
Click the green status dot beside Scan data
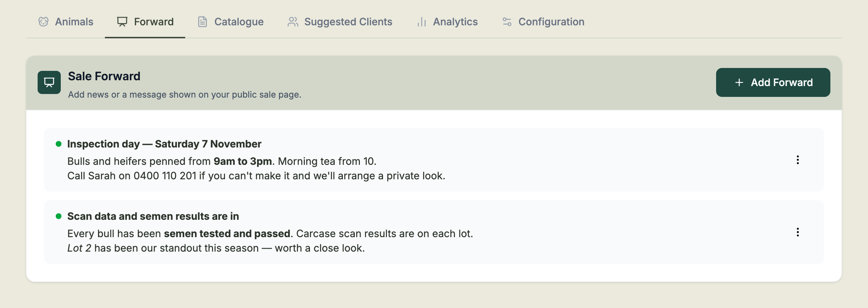[x=59, y=216]
